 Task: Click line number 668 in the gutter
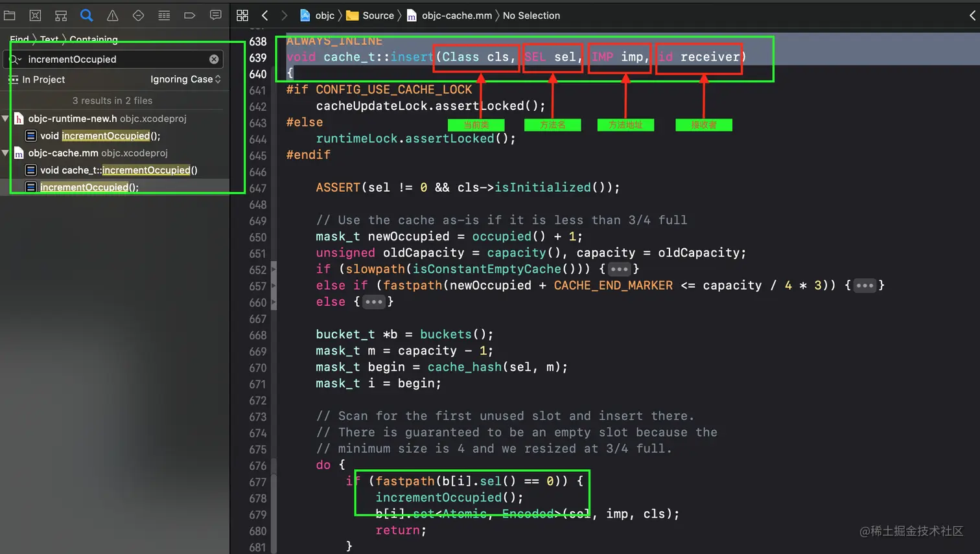[258, 335]
